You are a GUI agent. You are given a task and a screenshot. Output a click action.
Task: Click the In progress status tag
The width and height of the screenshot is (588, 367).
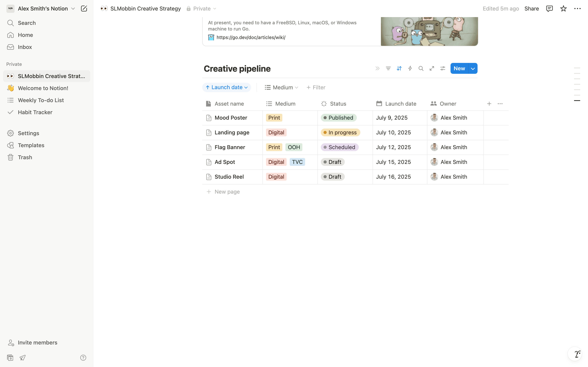[x=340, y=132]
